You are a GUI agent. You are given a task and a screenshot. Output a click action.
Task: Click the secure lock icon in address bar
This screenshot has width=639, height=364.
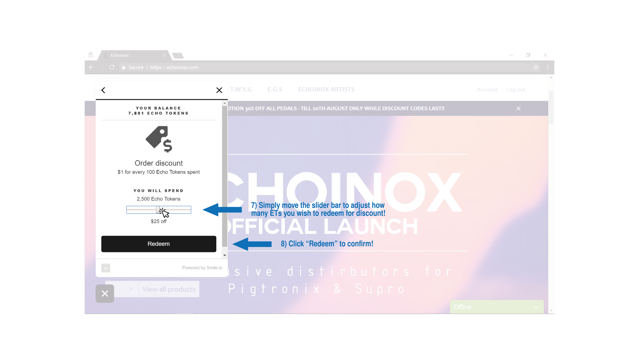coord(124,67)
